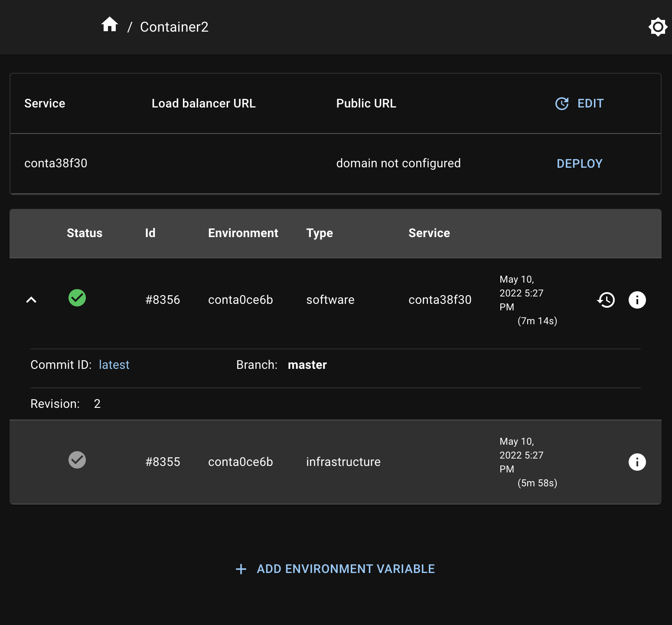Click gray check status icon of #8355
The width and height of the screenshot is (672, 625).
[77, 460]
